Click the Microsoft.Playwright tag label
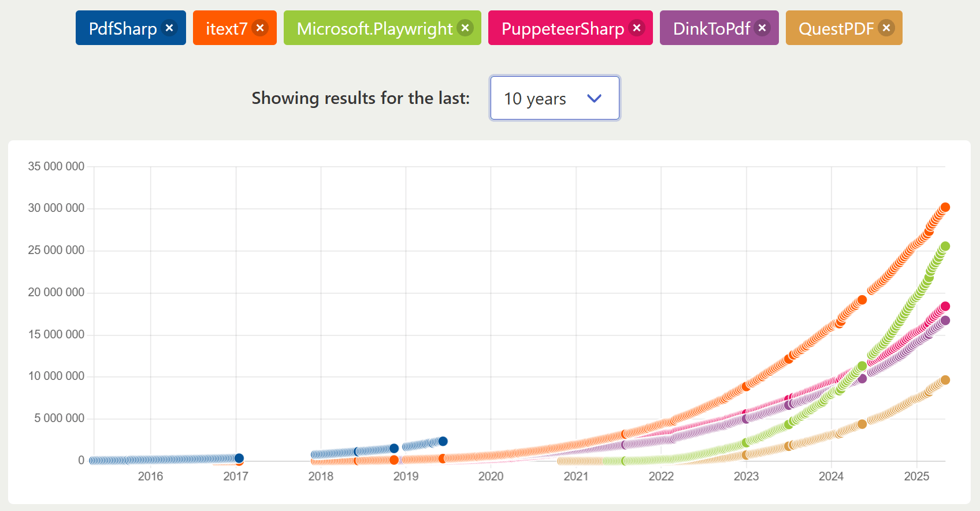980x511 pixels. click(x=374, y=28)
